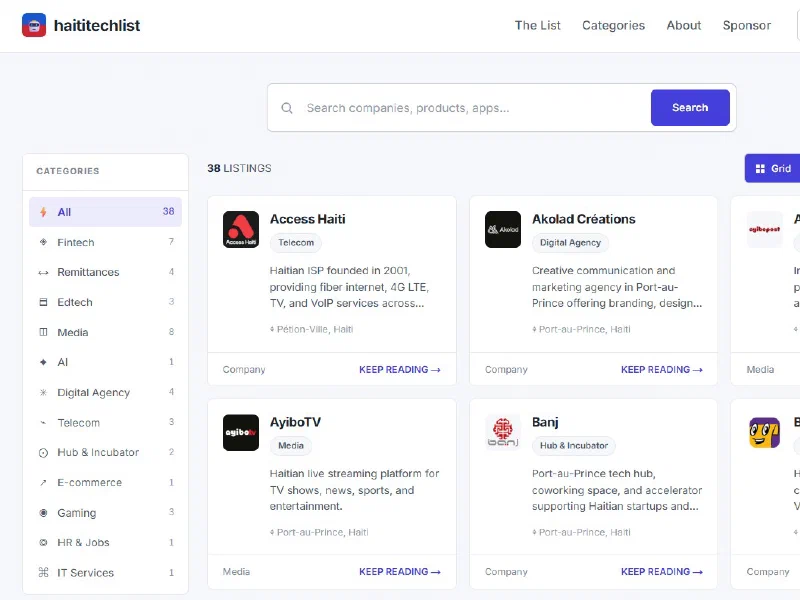Click the haititechlist robot logo icon
Screen dimensions: 800x600
point(34,25)
